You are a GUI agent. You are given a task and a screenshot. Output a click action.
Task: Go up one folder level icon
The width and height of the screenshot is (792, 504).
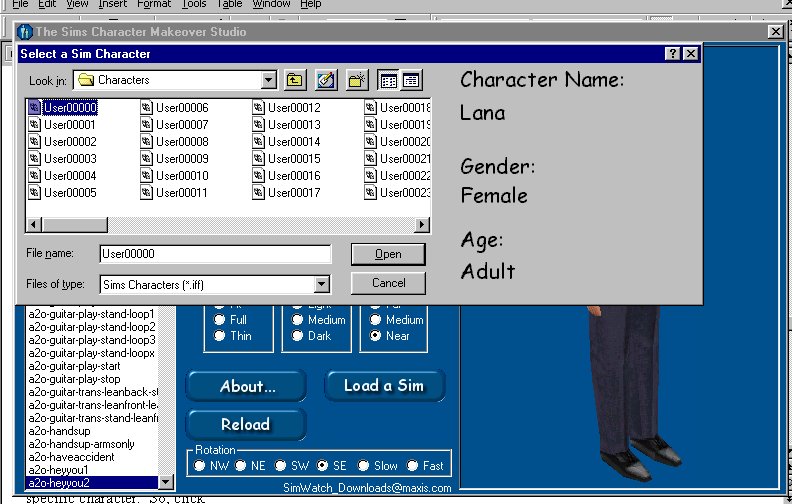(x=295, y=80)
